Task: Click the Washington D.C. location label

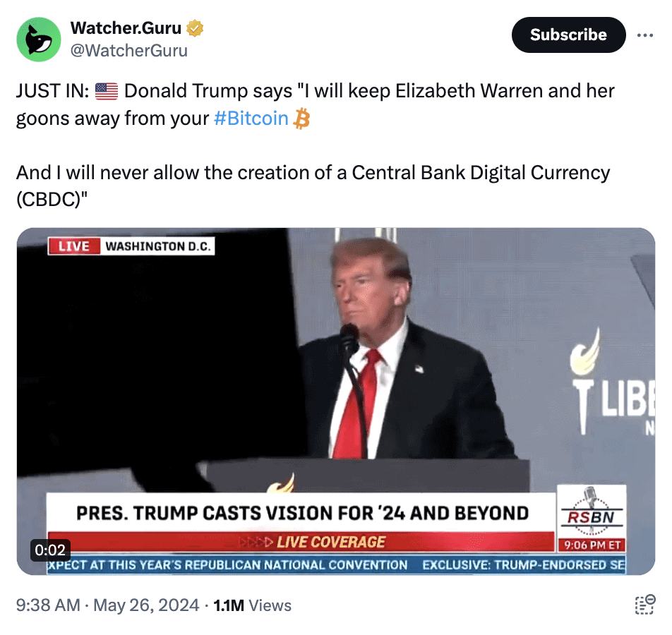Action: click(x=157, y=246)
